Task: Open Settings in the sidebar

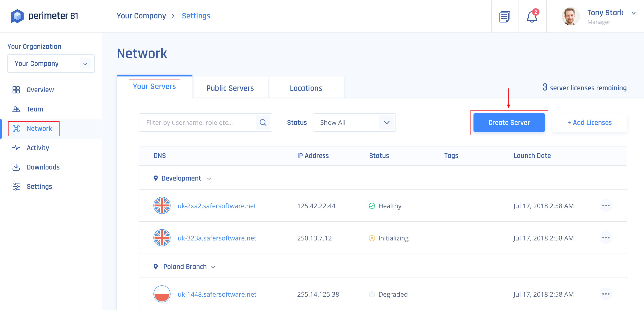Action: point(39,187)
